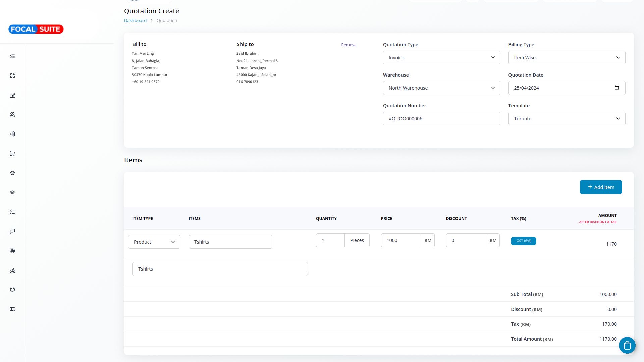Screen dimensions: 644x362
Task: Click the shopping cart sidebar icon
Action: (x=12, y=154)
